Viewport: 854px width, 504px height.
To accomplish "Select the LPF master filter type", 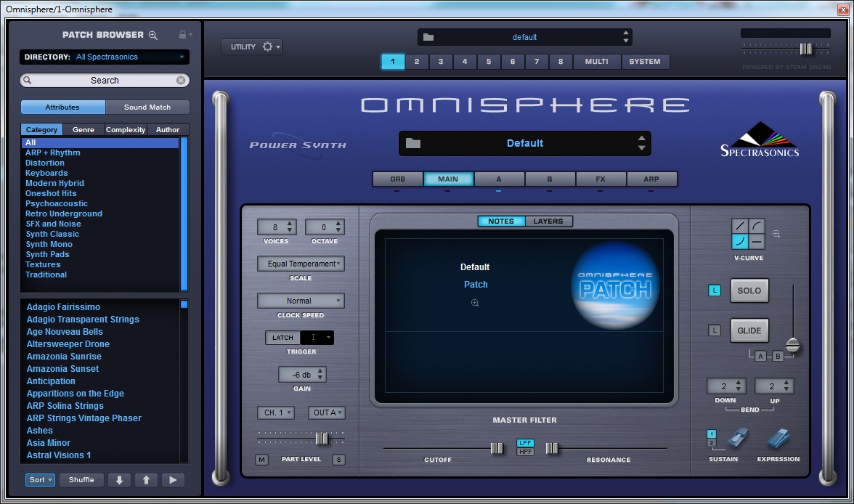I will click(526, 443).
